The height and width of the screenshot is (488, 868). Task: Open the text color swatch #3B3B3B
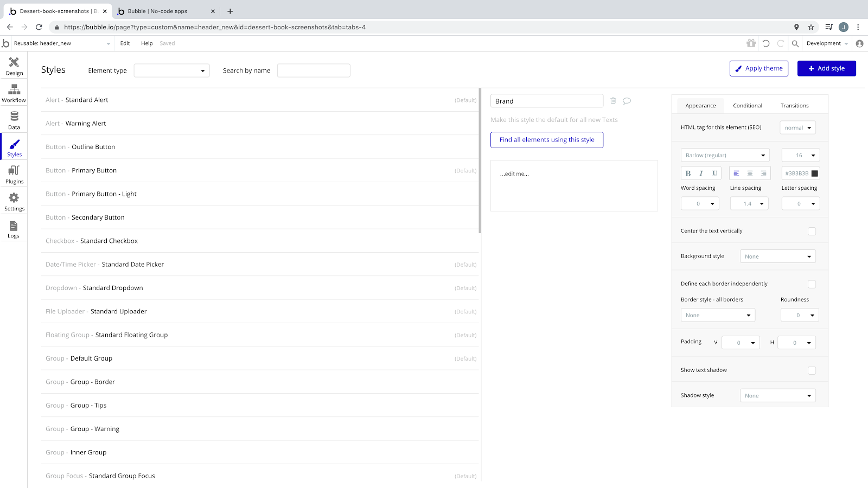pyautogui.click(x=814, y=173)
